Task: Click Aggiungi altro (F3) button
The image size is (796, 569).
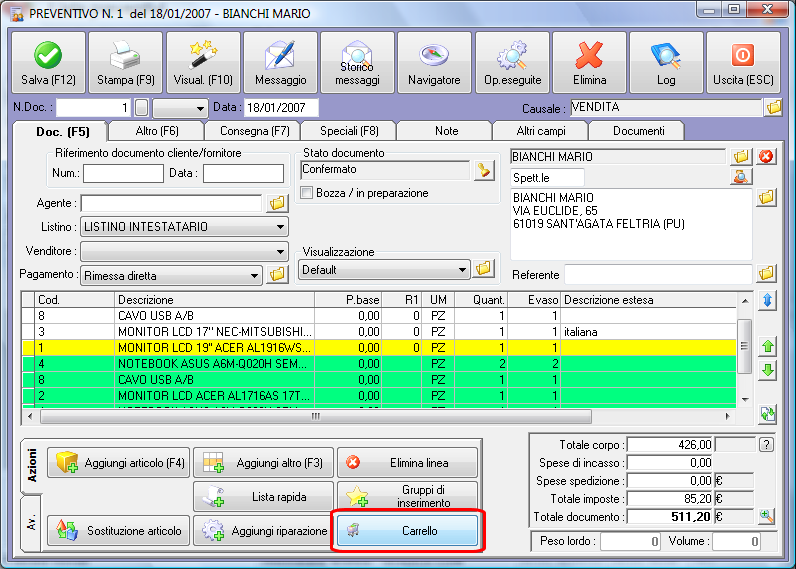Action: [x=263, y=462]
